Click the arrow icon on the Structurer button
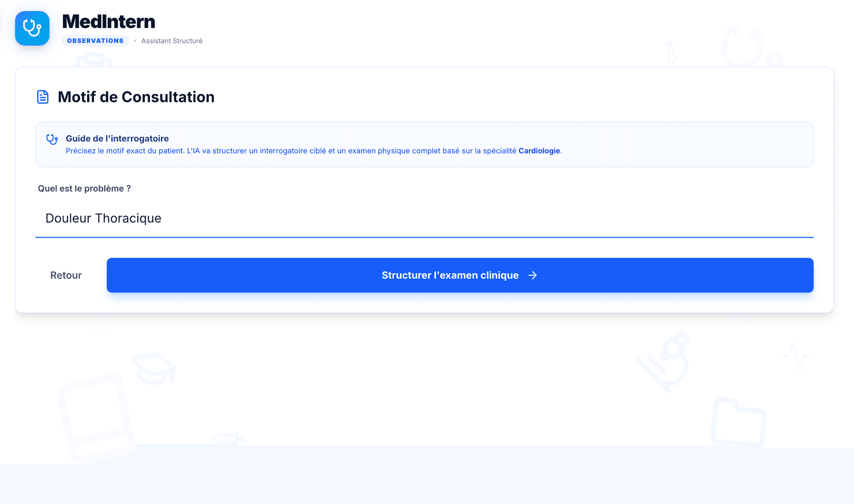This screenshot has width=854, height=504. (532, 275)
